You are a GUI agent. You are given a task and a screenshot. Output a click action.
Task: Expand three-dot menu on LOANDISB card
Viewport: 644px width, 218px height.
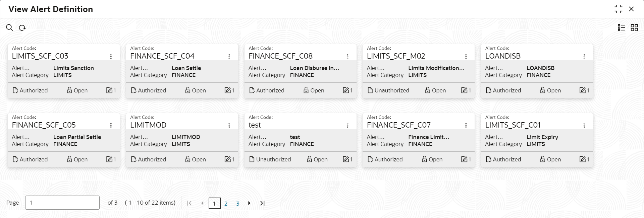pos(584,57)
